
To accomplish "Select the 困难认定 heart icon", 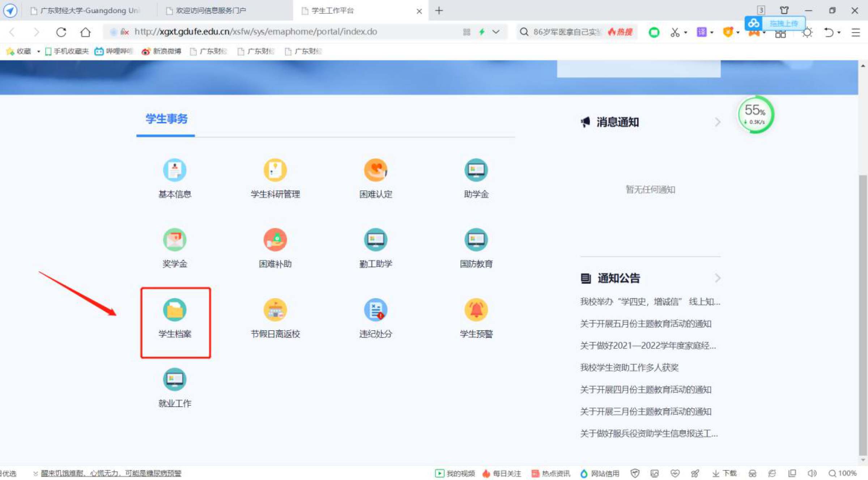I will click(x=375, y=170).
